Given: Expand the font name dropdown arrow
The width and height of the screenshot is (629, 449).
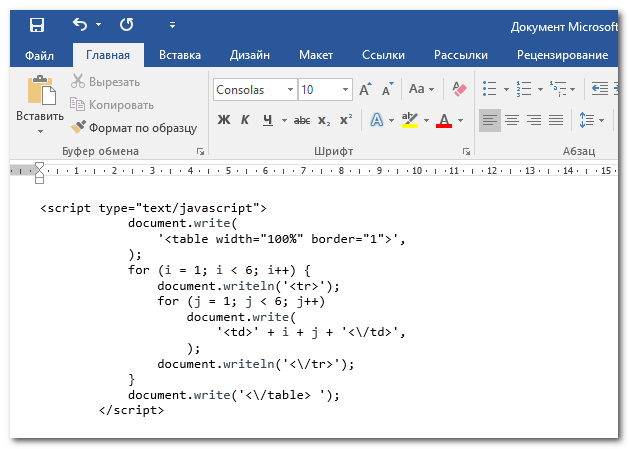Looking at the screenshot, I should tap(290, 89).
